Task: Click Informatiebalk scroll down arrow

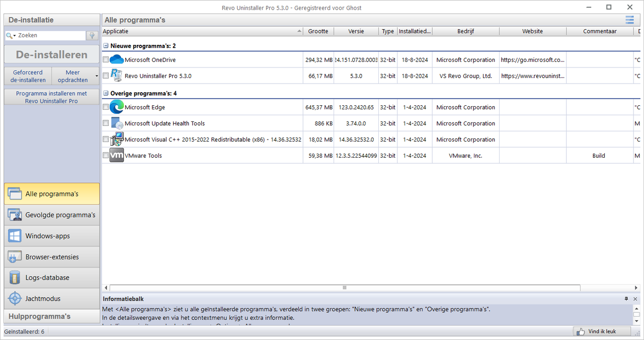Action: pos(637,321)
